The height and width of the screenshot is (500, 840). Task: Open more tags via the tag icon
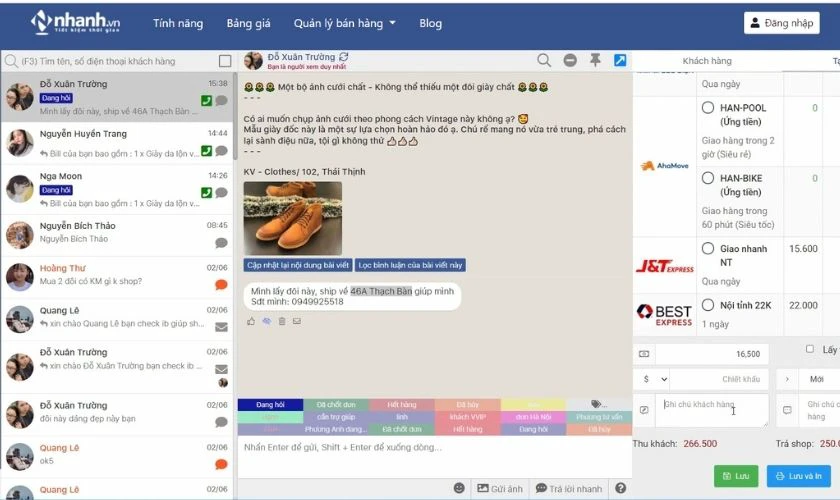point(599,404)
